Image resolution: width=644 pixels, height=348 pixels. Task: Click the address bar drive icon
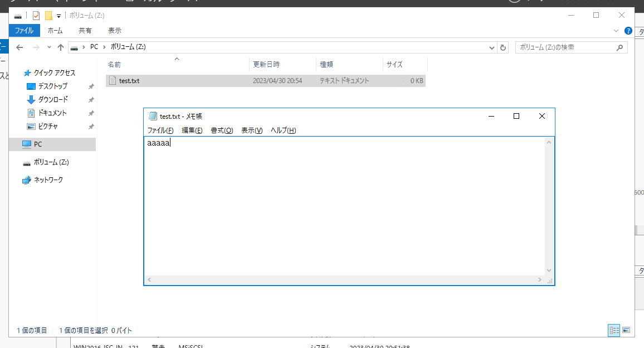coord(74,47)
